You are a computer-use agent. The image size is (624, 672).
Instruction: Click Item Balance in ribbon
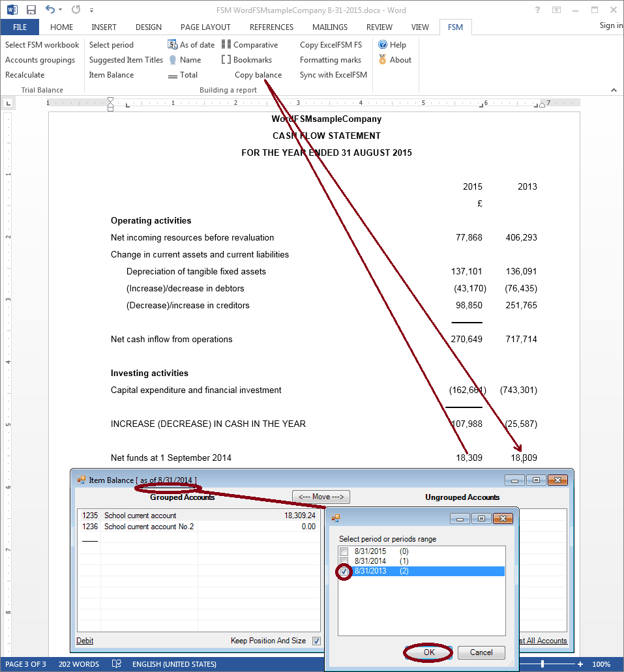click(111, 74)
